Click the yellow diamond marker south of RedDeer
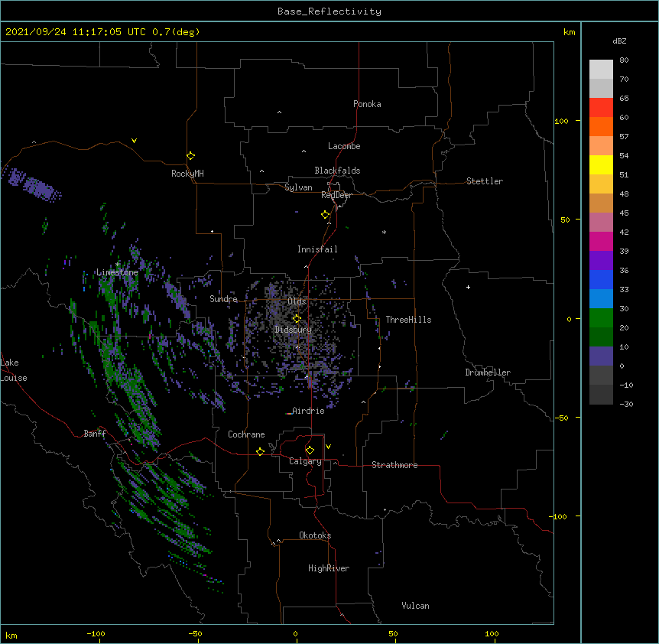This screenshot has height=644, width=659. [326, 215]
